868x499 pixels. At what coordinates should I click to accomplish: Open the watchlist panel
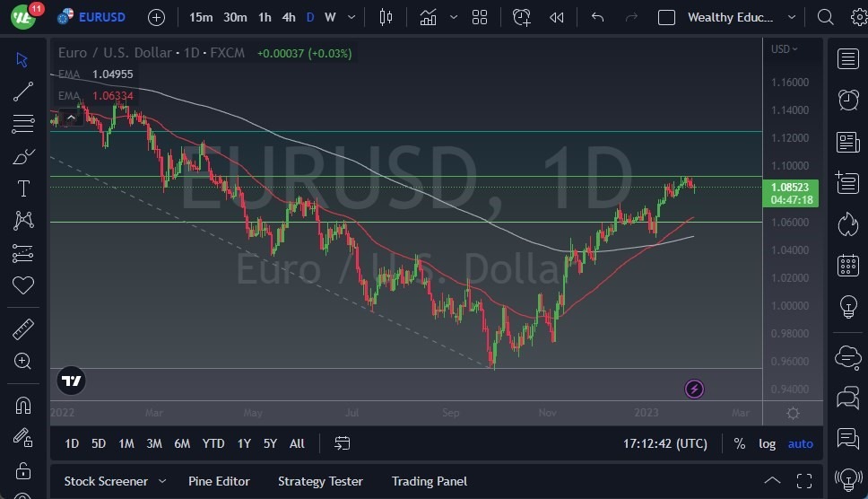coord(848,58)
